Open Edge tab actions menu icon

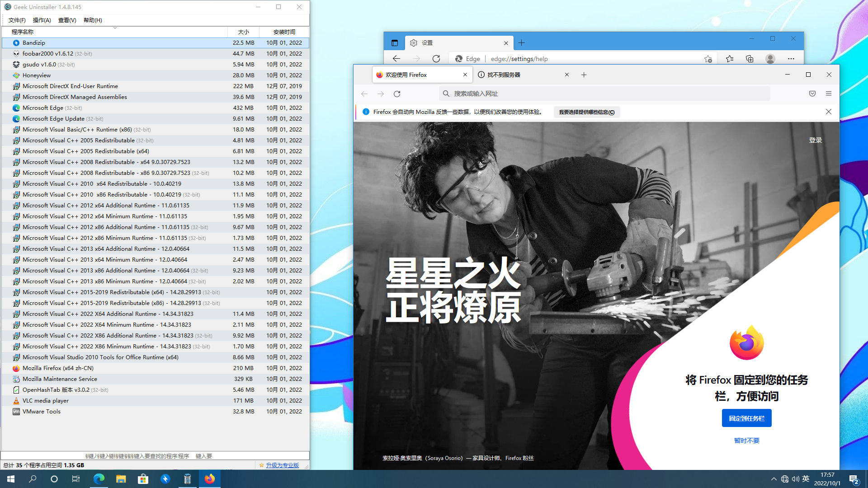point(394,43)
